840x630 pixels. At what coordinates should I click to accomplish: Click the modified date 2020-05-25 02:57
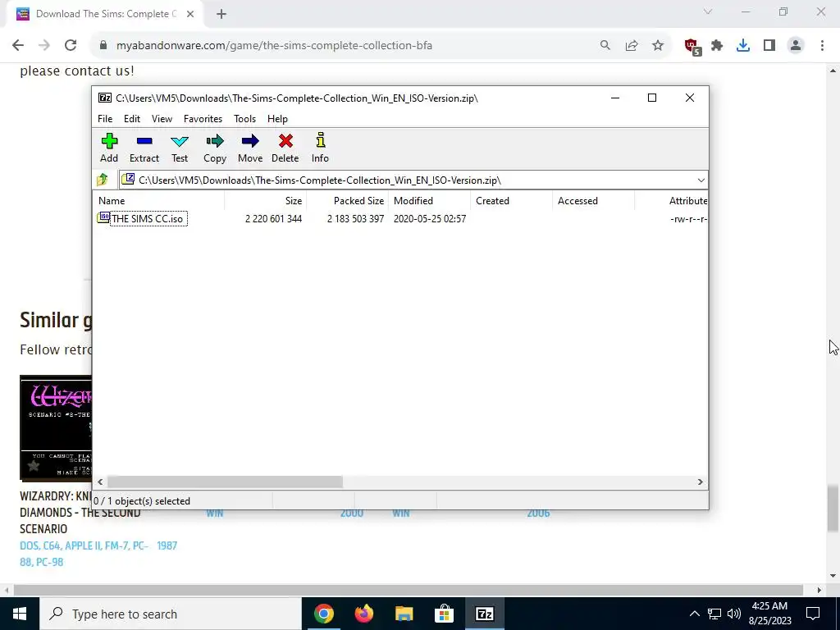430,218
